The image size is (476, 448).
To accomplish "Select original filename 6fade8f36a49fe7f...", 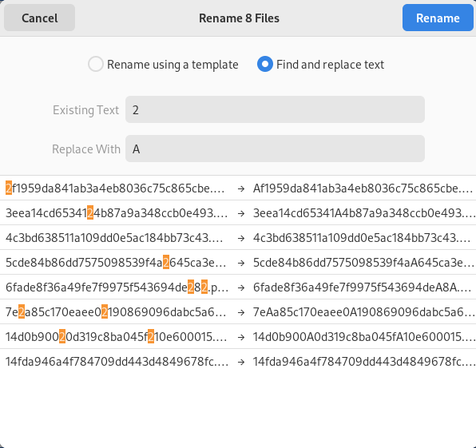I will [117, 287].
